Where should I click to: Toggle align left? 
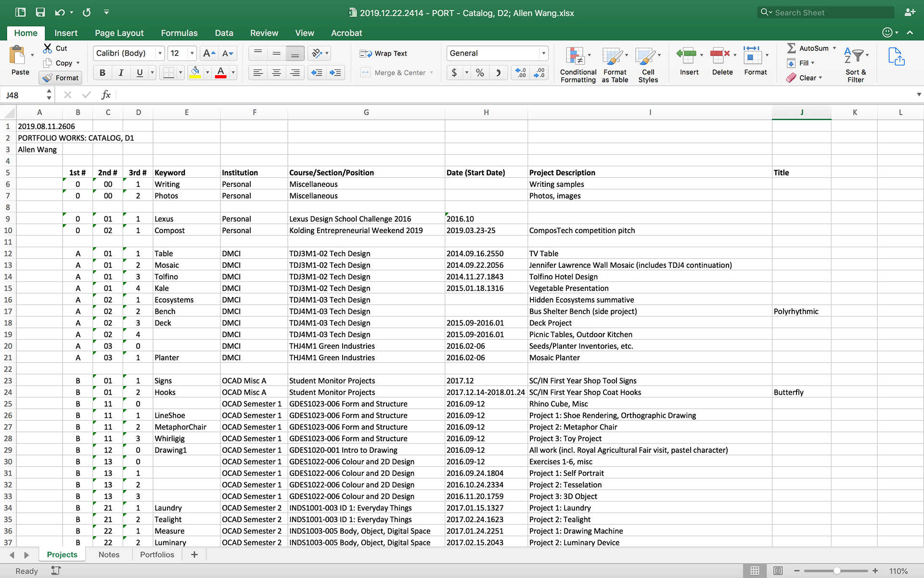(258, 73)
